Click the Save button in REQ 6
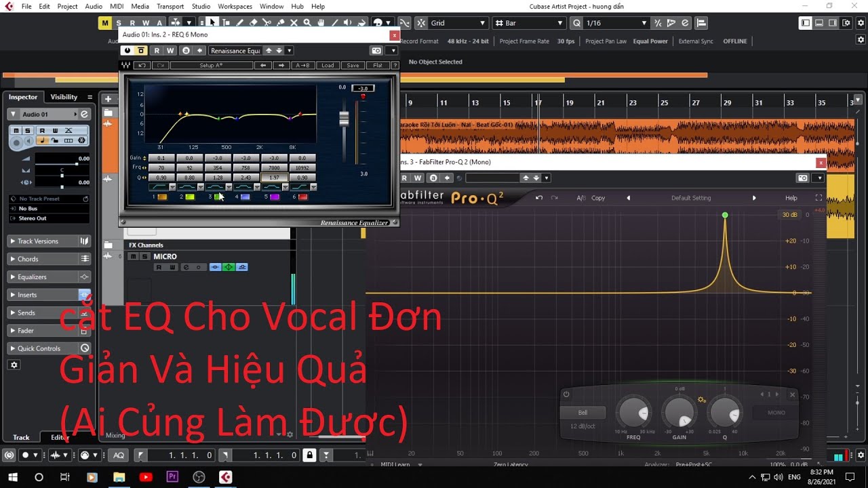 [x=353, y=65]
